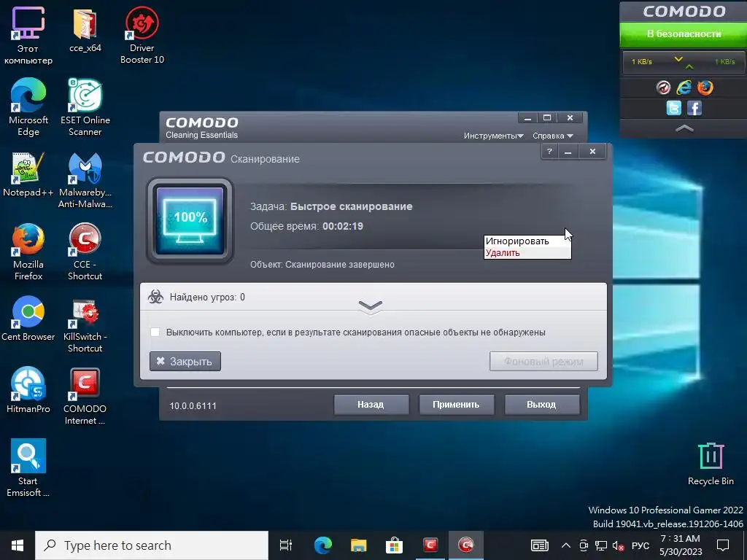Collapse the COMODO widget with up chevron
Screen dimensions: 747x560
click(684, 128)
